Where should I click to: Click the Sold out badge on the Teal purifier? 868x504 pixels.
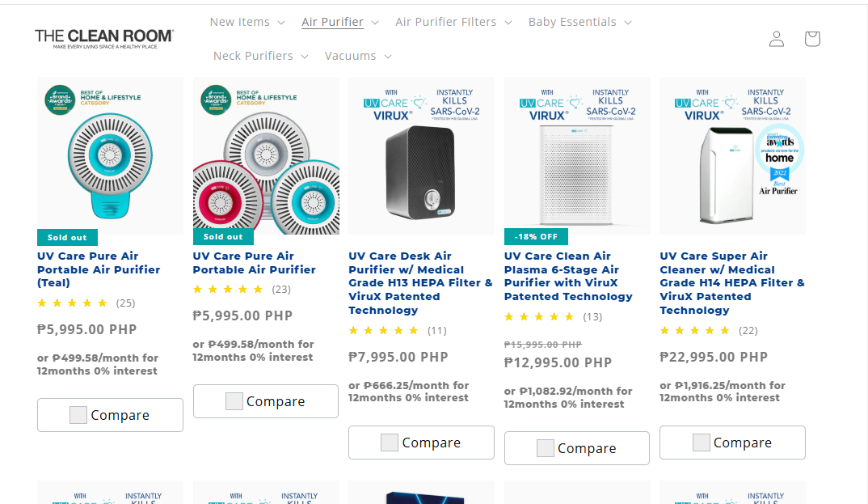pyautogui.click(x=67, y=237)
